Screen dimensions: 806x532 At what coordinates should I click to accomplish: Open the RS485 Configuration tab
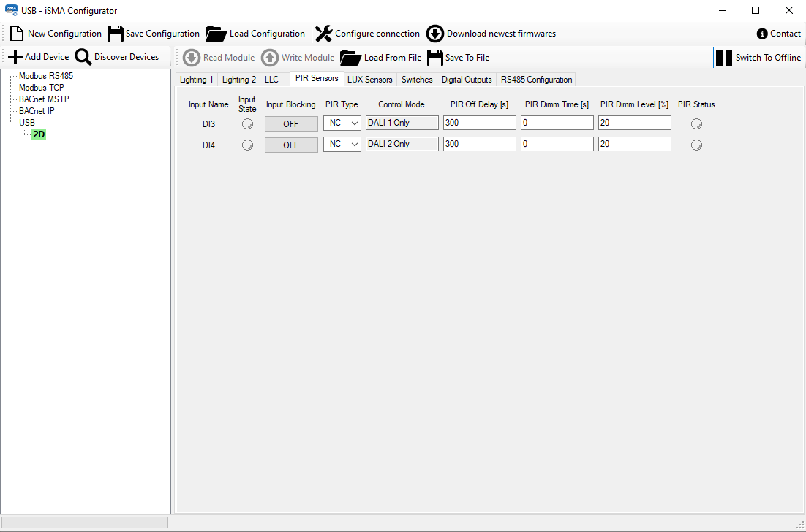point(536,80)
